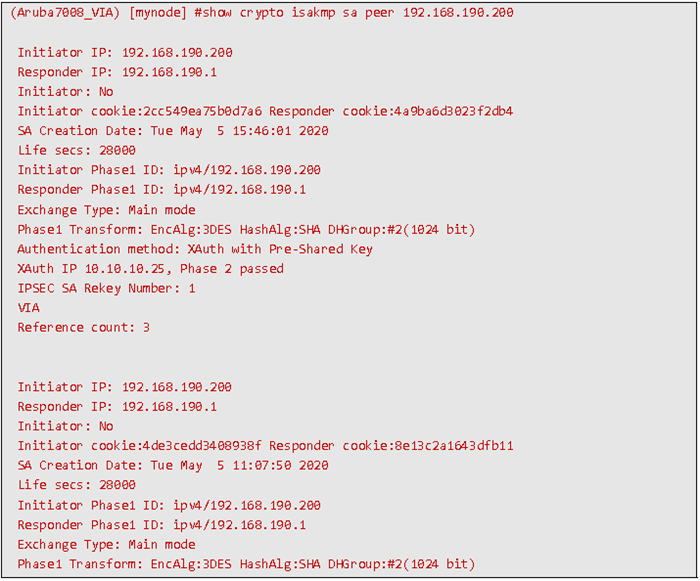This screenshot has width=700, height=581.
Task: Click the Reference count: 3 line
Action: [83, 328]
